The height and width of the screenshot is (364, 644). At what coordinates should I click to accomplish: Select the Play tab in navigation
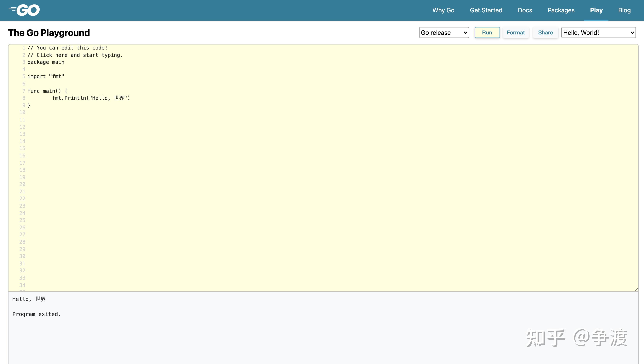tap(596, 10)
